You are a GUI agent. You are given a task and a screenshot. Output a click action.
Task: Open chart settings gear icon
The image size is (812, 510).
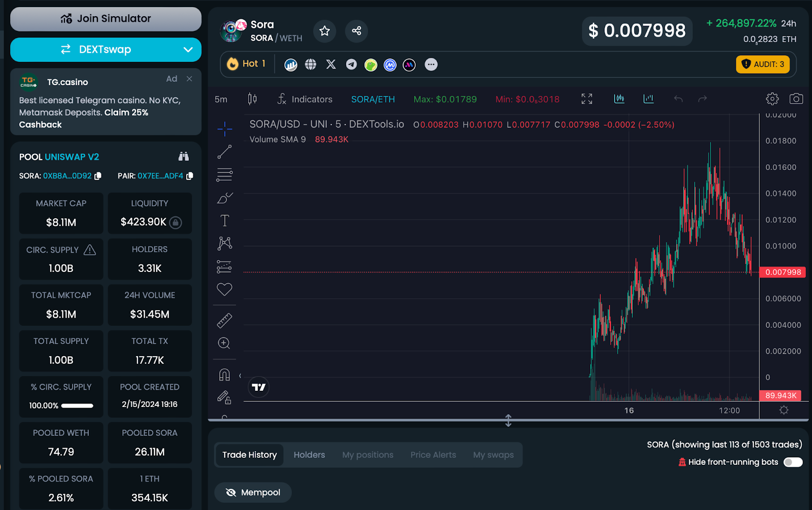(772, 99)
